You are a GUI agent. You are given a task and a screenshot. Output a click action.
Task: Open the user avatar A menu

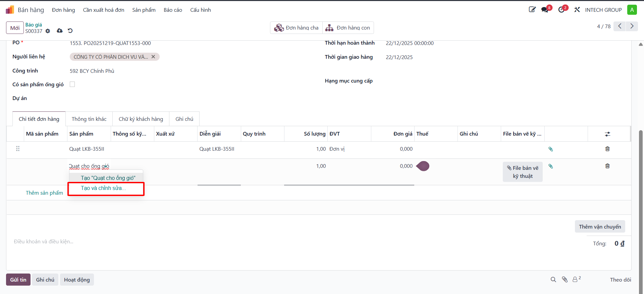pyautogui.click(x=632, y=10)
